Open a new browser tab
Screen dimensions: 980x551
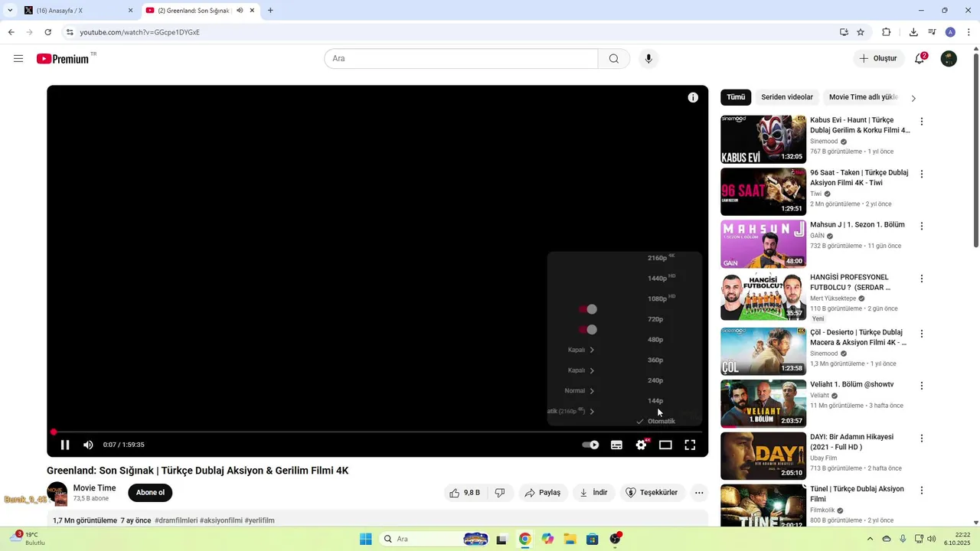click(x=270, y=11)
